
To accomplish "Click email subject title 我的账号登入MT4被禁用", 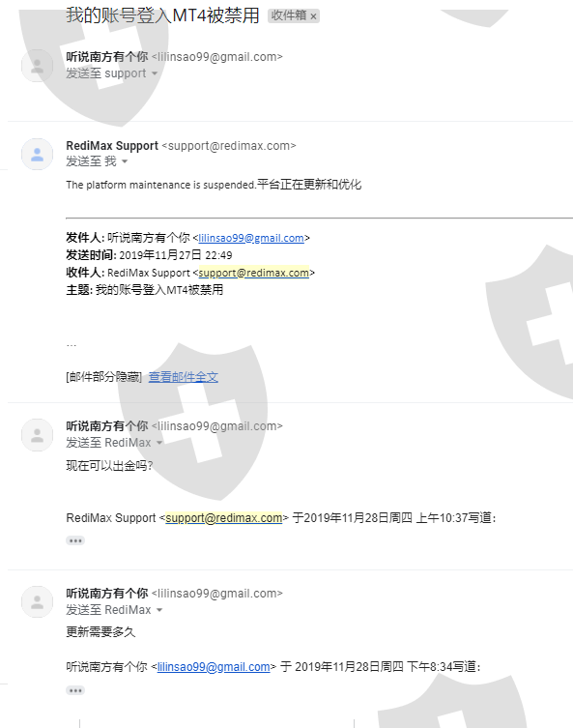I will 162,15.
